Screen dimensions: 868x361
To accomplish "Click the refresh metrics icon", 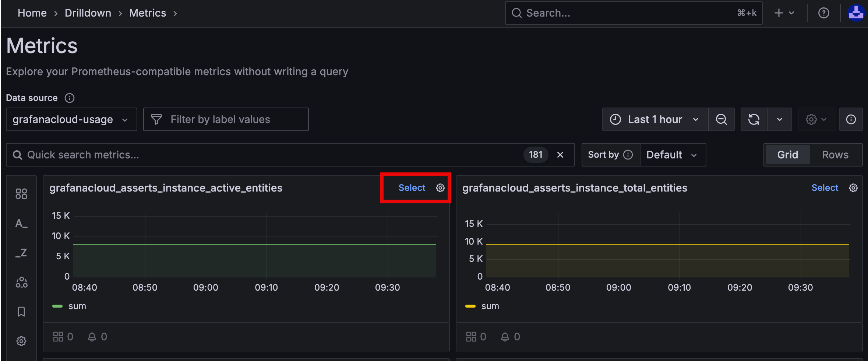I will 754,119.
